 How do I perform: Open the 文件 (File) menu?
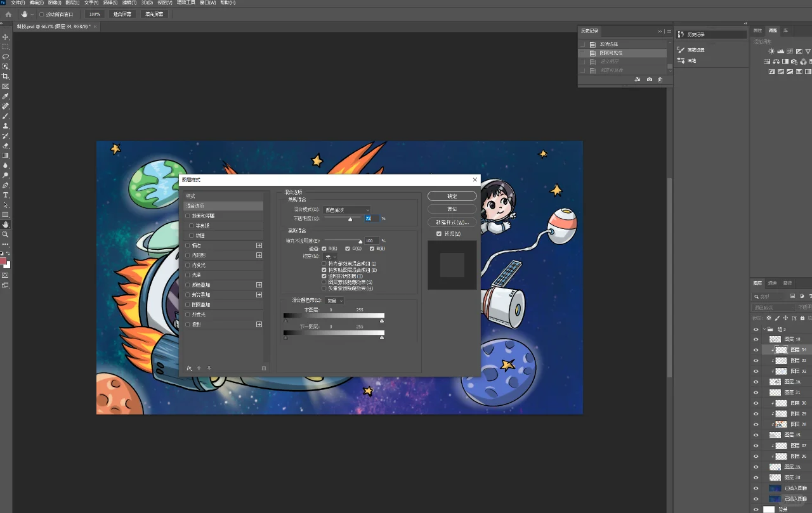pos(17,3)
